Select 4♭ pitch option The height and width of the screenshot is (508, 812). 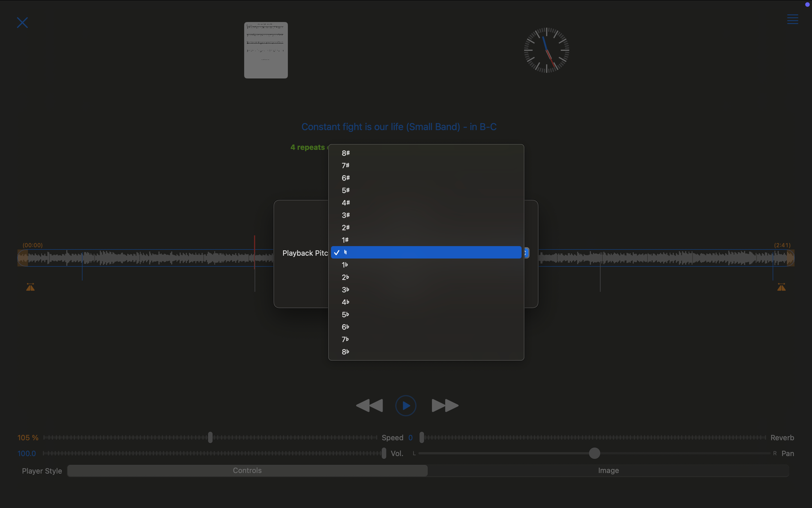(x=426, y=302)
